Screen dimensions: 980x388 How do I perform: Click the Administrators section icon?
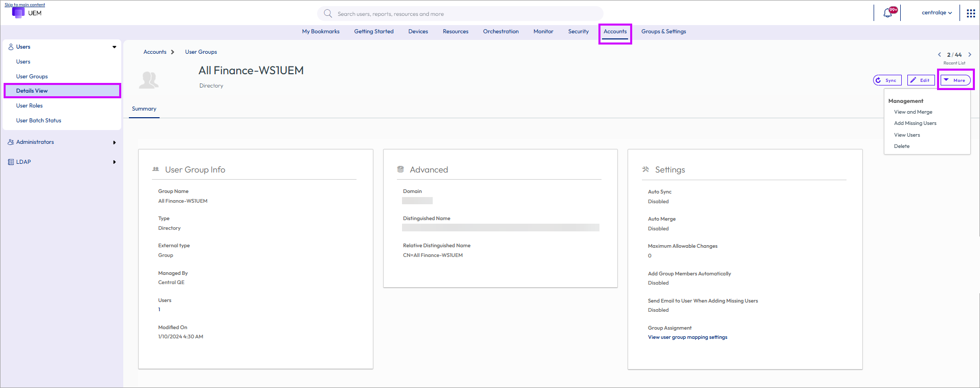[11, 142]
